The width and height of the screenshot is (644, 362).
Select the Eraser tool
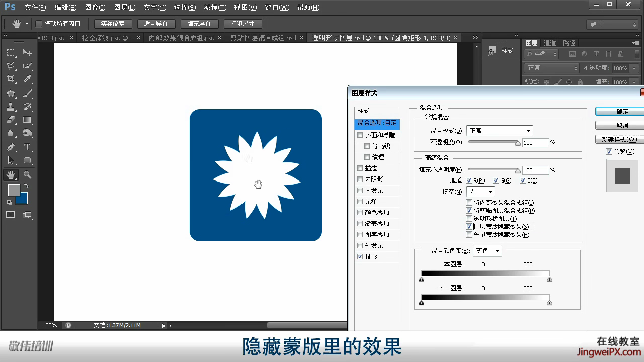click(11, 120)
